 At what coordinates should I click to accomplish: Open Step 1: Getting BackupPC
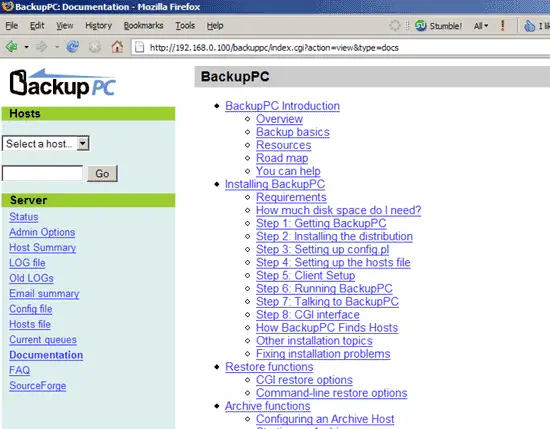click(321, 223)
